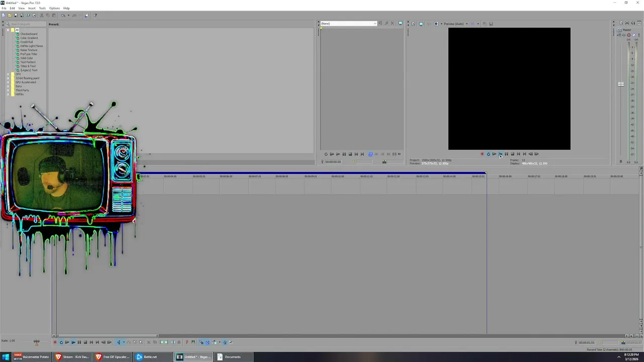
Task: Open the Options menu
Action: [54, 8]
